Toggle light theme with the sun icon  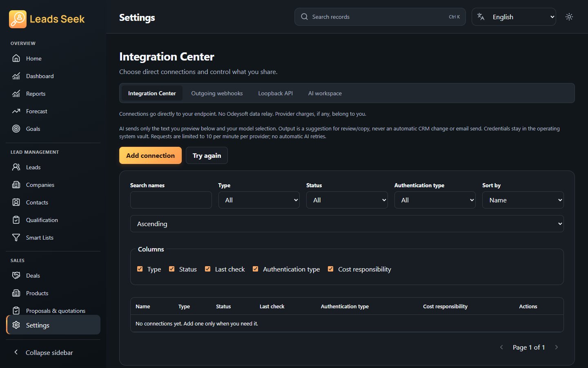click(x=569, y=17)
